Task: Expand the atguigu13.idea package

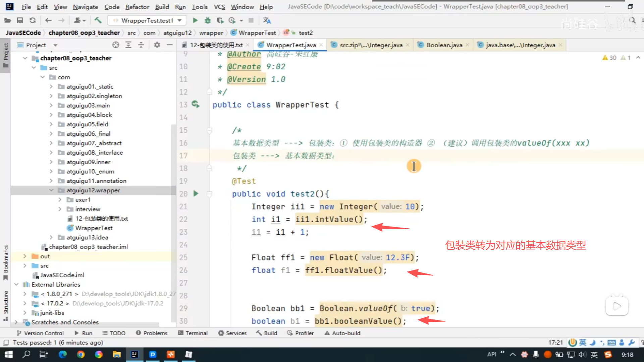Action: [x=51, y=237]
